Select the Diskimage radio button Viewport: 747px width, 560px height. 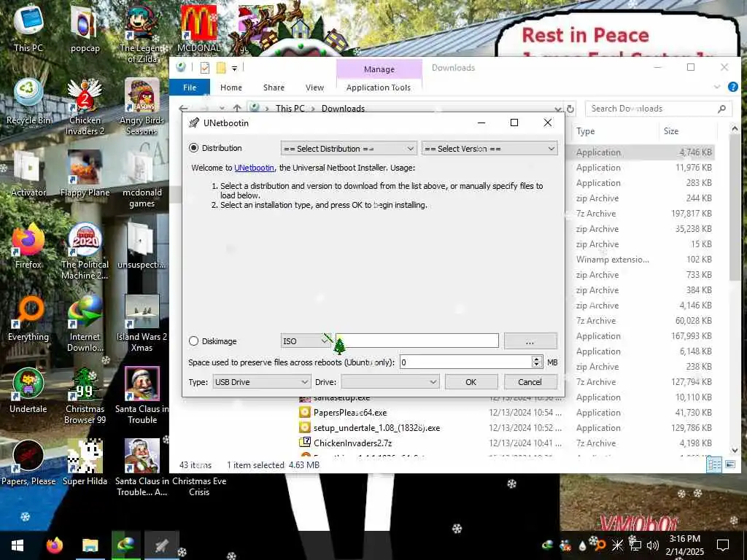[x=193, y=341]
